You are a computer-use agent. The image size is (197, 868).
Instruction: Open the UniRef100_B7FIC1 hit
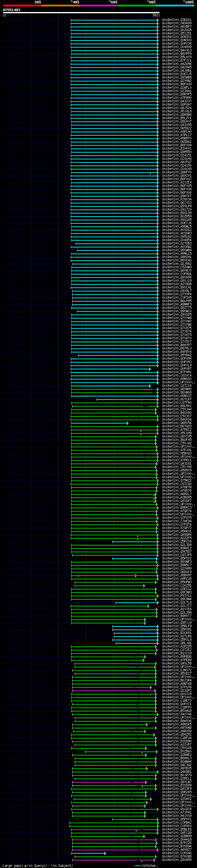[177, 60]
